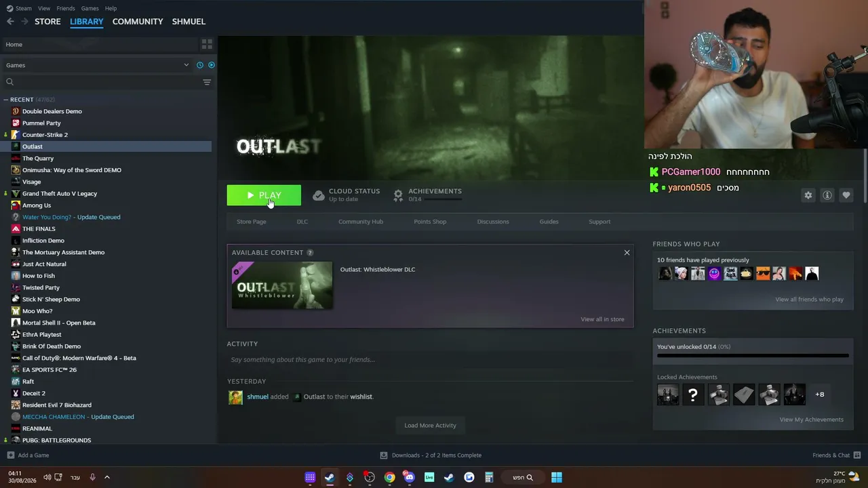Show game info with the info icon

(x=827, y=195)
